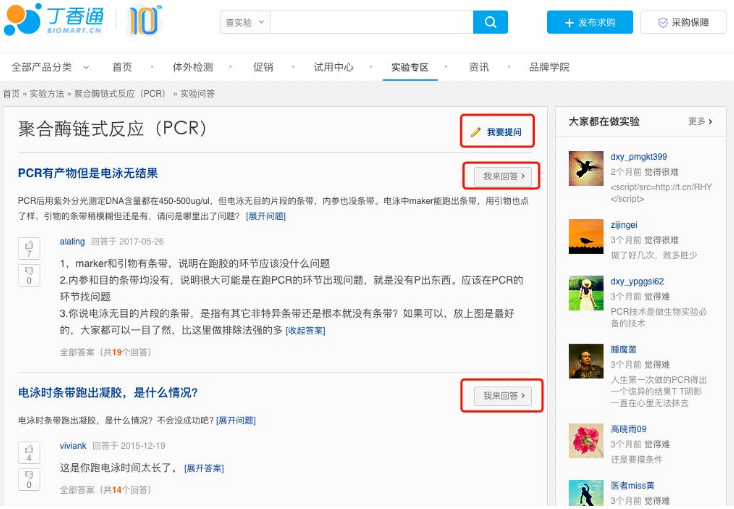Open 高晓雨09 username link
Viewport: 734px width, 509px height.
[628, 429]
